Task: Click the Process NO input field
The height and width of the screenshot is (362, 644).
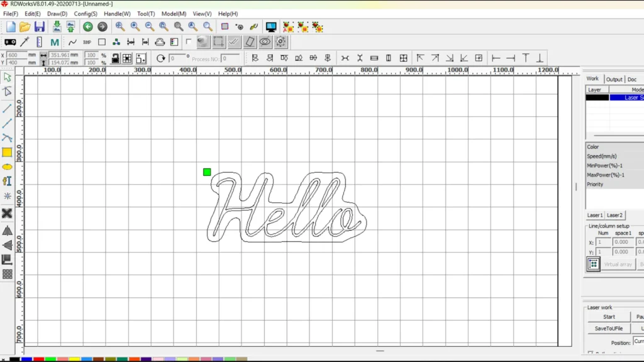Action: 230,58
